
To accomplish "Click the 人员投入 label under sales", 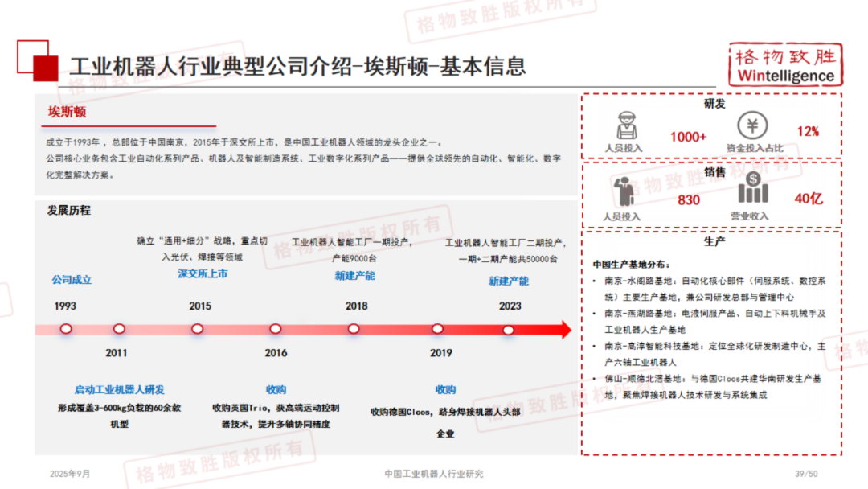I will click(621, 217).
